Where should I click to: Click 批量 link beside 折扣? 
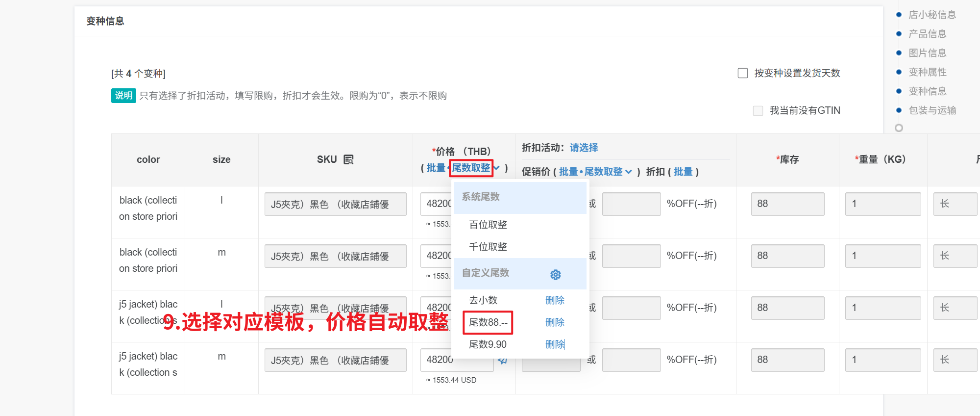(683, 172)
